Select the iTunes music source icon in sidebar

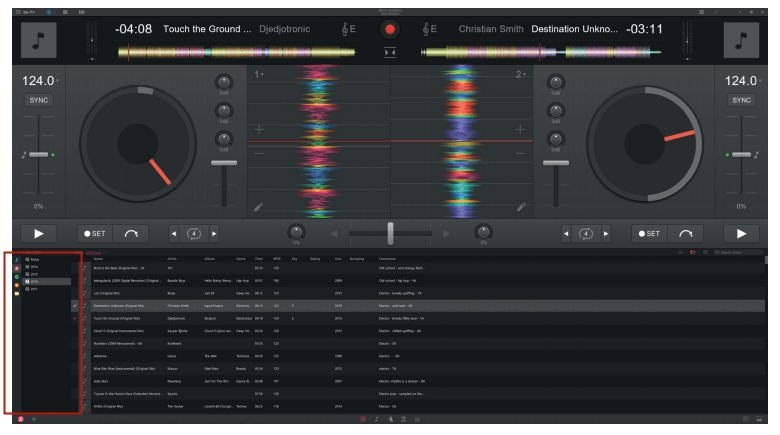(x=16, y=259)
